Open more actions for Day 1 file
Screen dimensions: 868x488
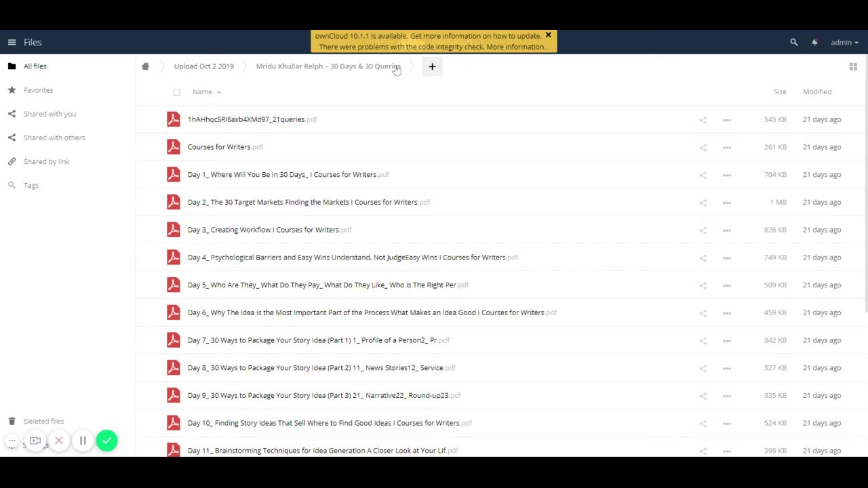[727, 175]
